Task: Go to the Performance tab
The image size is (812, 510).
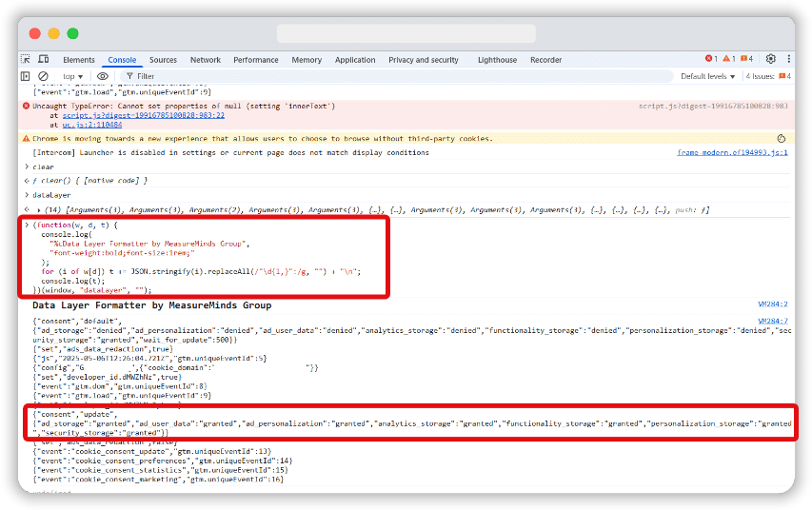Action: 256,60
